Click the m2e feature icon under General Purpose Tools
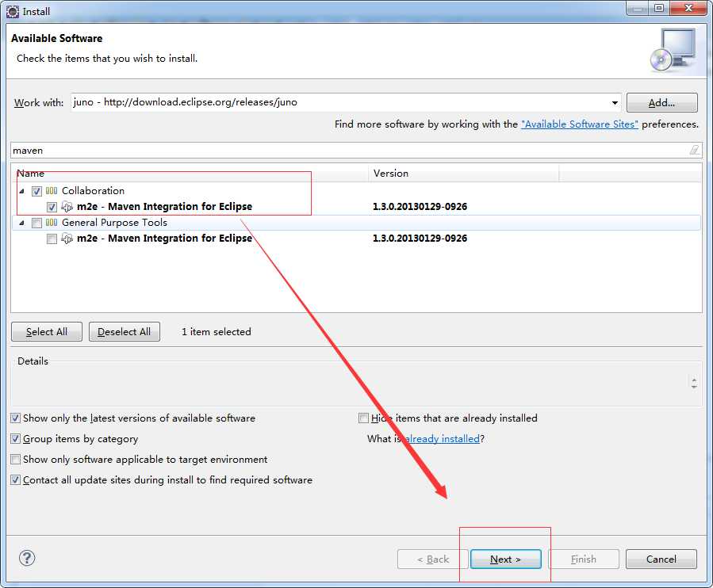 click(x=67, y=239)
